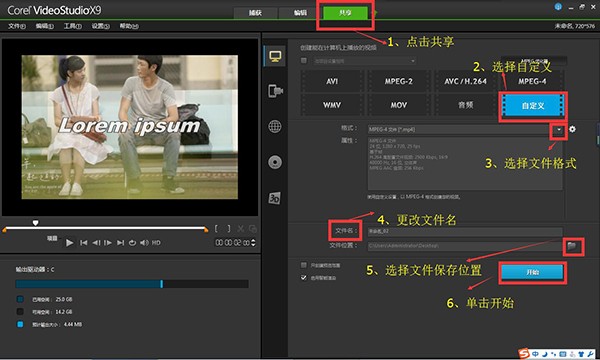The height and width of the screenshot is (360, 600).
Task: Select the Disc burning icon
Action: click(275, 162)
